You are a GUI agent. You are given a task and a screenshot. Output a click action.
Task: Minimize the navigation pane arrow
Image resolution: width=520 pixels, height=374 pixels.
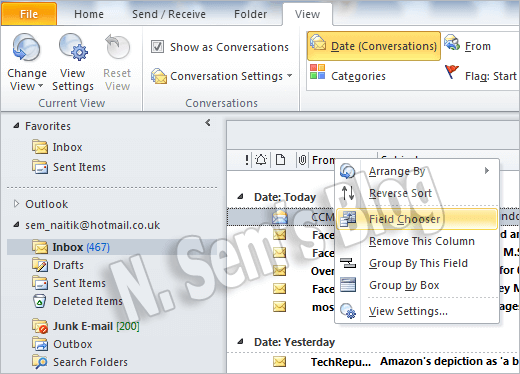click(208, 123)
